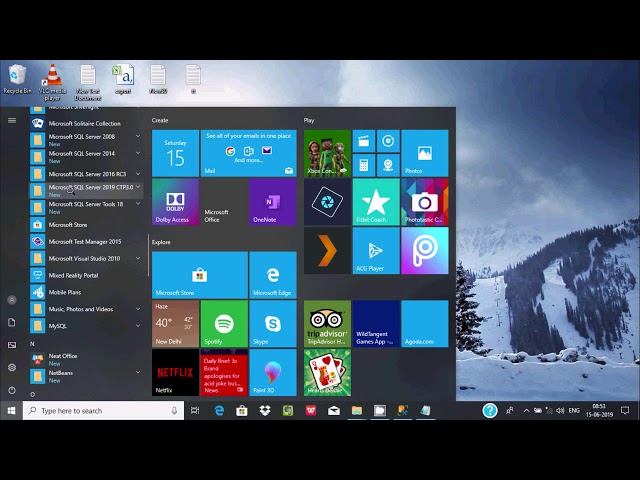Open the Photos tile
This screenshot has height=480, width=640.
pyautogui.click(x=424, y=153)
